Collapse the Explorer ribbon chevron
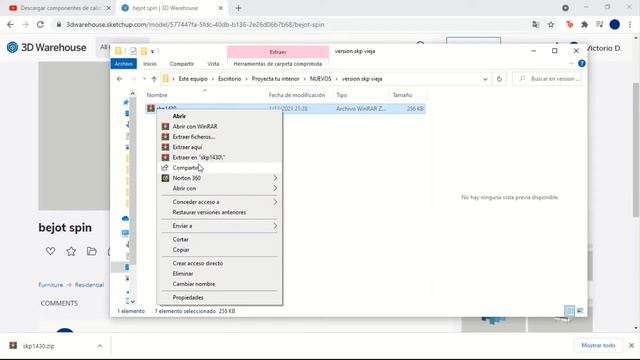The width and height of the screenshot is (640, 360). coord(571,64)
